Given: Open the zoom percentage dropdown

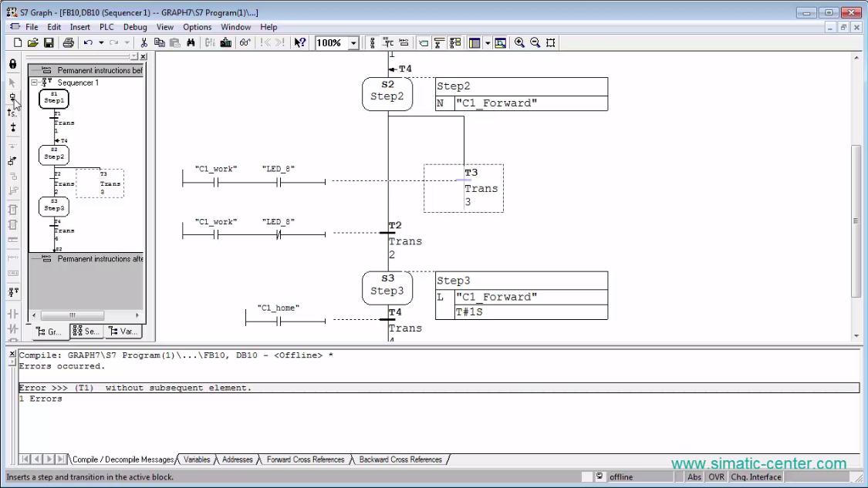Looking at the screenshot, I should [353, 43].
